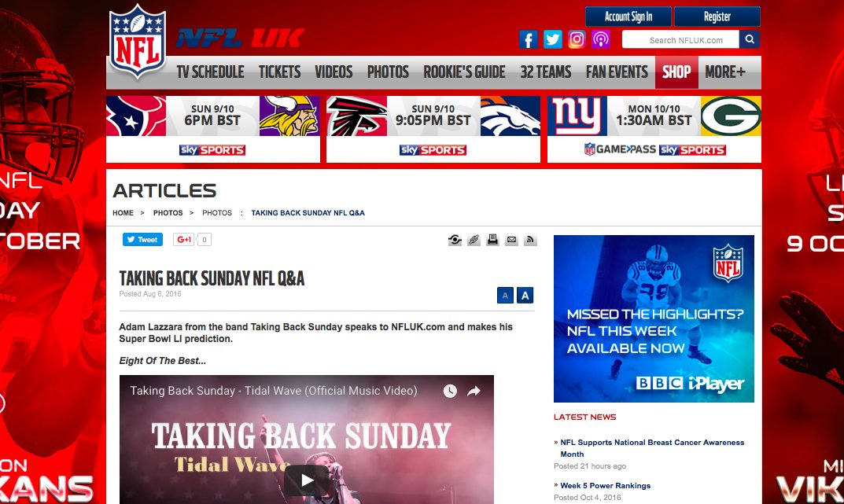Viewport: 844px width, 504px height.
Task: Click the New York Giants logo
Action: (577, 116)
